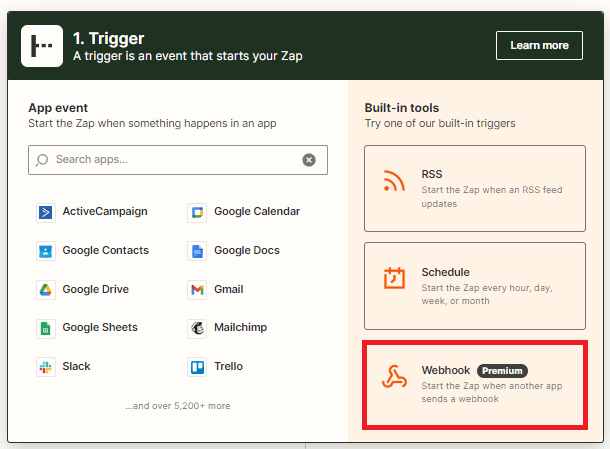Click the Schedule calendar icon

[x=394, y=278]
